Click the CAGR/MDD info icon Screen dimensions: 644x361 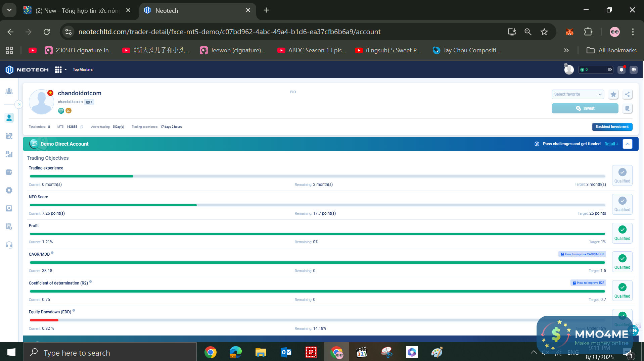coord(52,253)
